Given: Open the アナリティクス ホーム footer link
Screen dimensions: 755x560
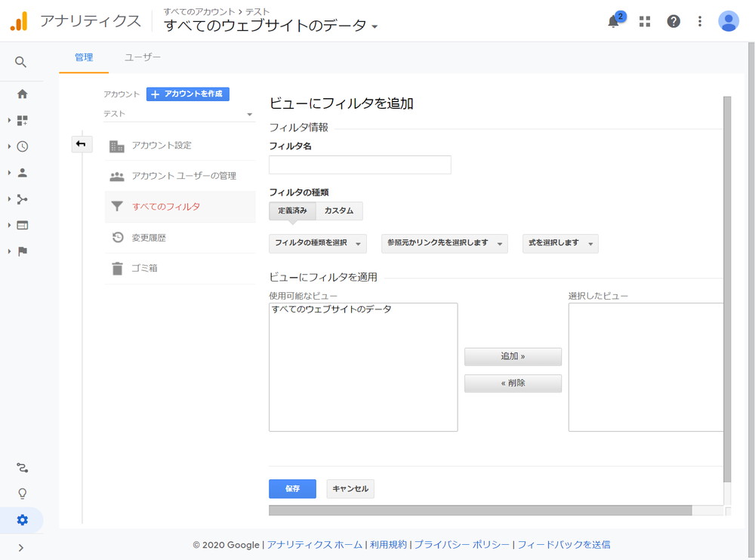Looking at the screenshot, I should pyautogui.click(x=314, y=545).
